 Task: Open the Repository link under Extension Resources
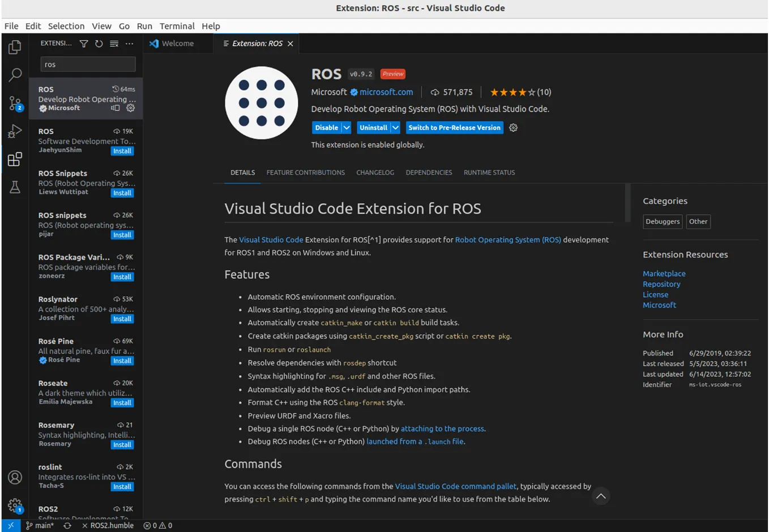click(661, 284)
